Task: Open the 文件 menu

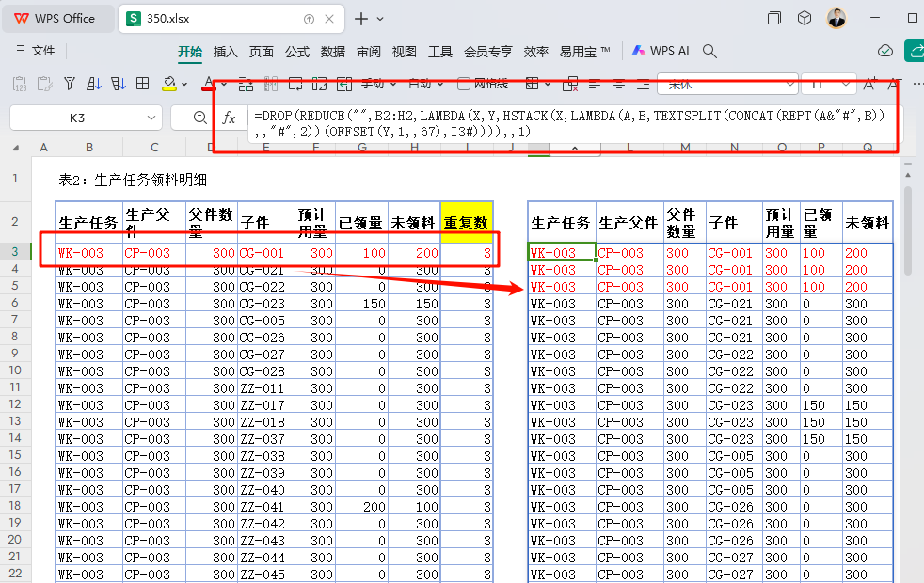Action: click(x=36, y=51)
